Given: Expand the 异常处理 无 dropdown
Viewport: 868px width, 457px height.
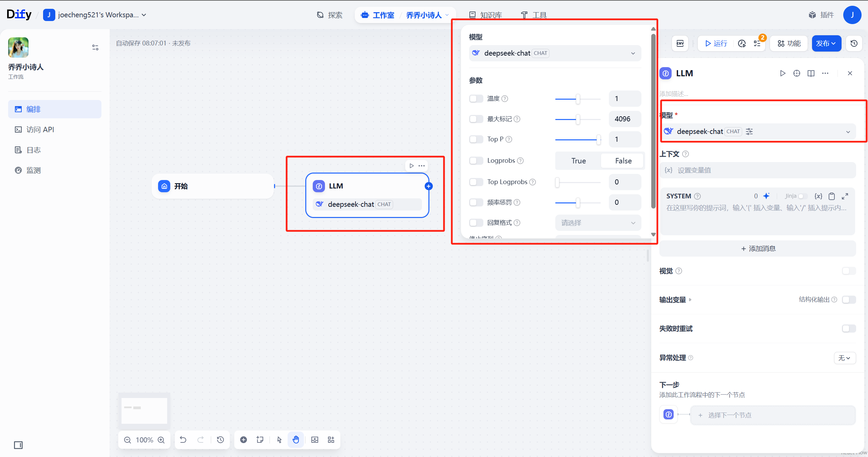Looking at the screenshot, I should pos(844,358).
